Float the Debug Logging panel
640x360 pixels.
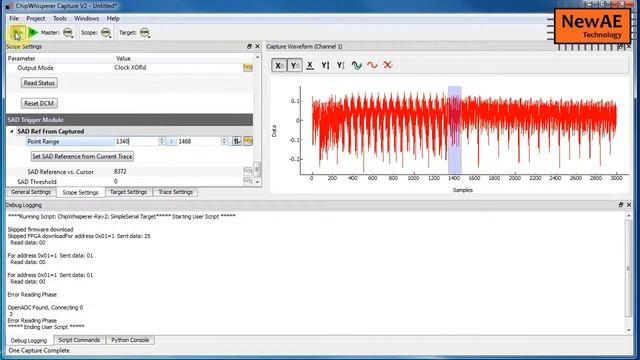621,205
